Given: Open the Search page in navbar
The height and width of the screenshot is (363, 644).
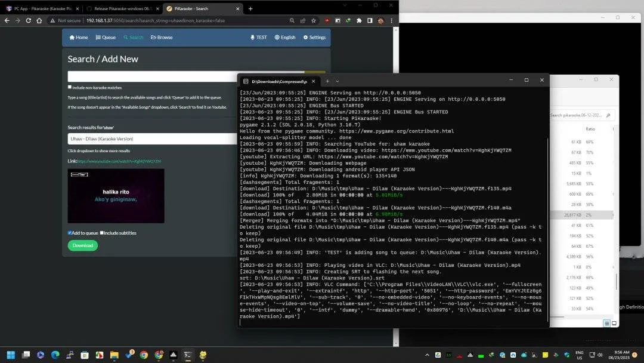Looking at the screenshot, I should tap(134, 38).
